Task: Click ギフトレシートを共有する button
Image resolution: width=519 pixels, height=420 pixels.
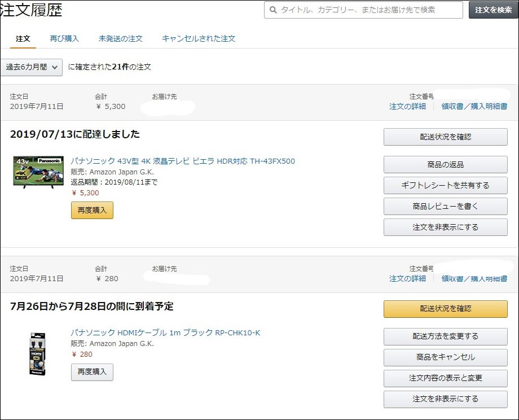Action: coord(446,186)
